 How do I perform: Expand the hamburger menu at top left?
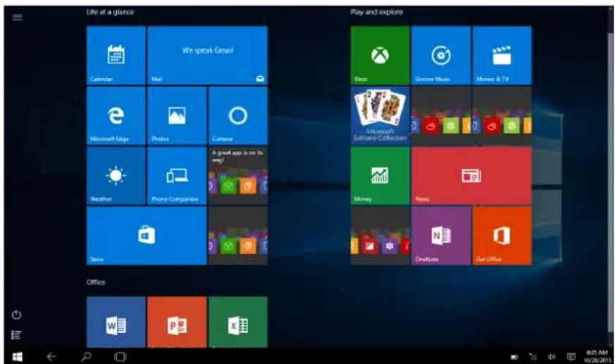pyautogui.click(x=18, y=16)
